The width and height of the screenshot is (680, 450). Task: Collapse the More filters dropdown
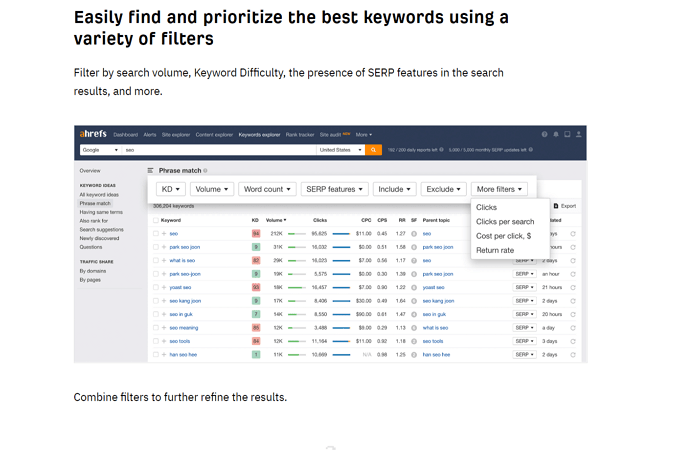point(499,189)
